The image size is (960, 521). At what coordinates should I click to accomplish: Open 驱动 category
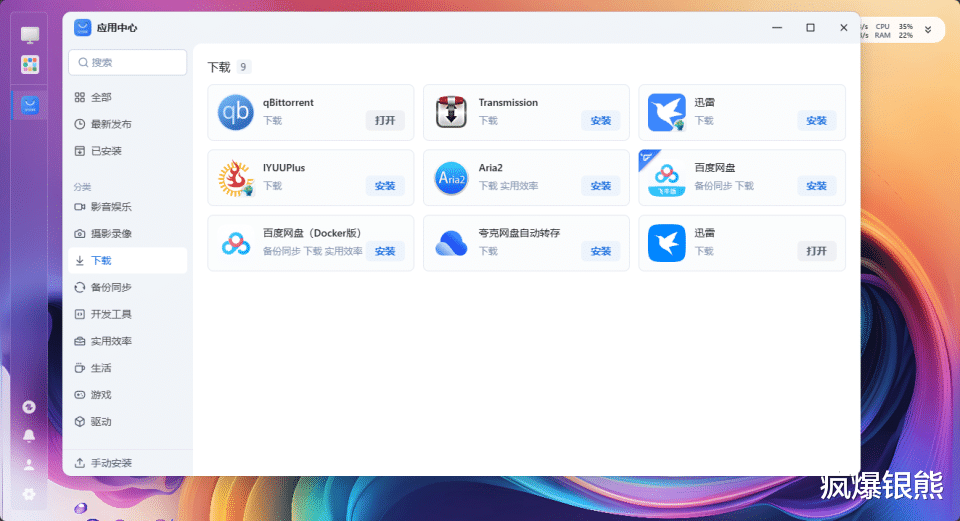[x=127, y=422]
